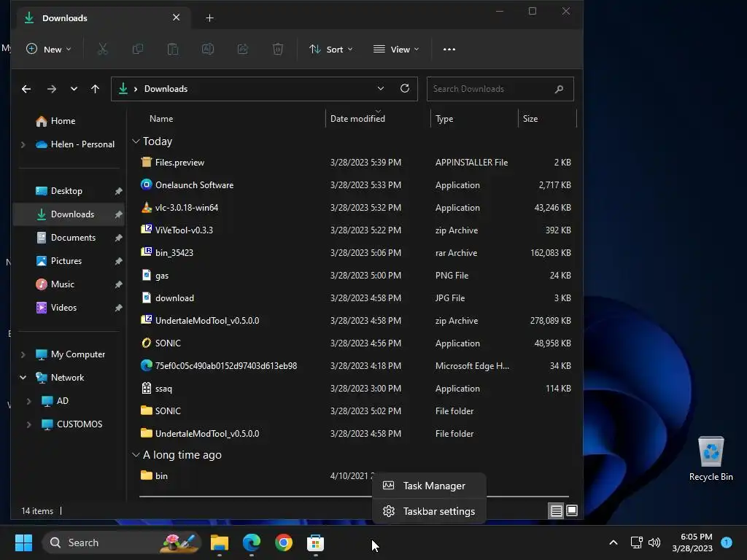Select the Recycle Bin desktop icon
The width and height of the screenshot is (747, 560).
click(711, 459)
